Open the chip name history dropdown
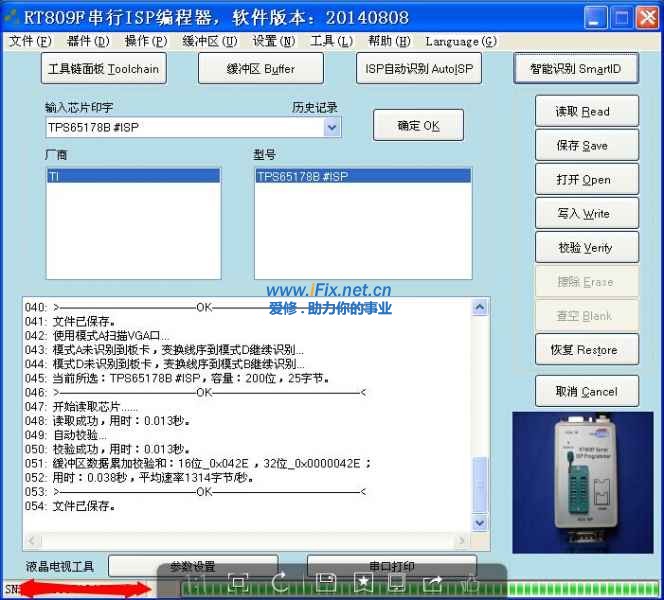This screenshot has height=600, width=664. tap(332, 127)
